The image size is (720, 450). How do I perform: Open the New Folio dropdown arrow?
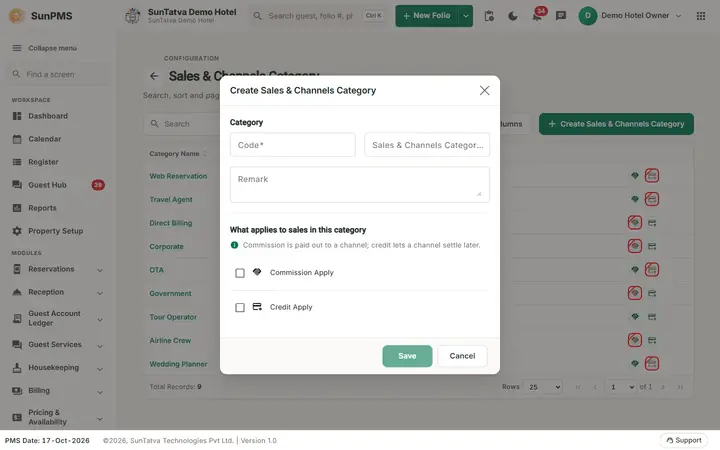[x=466, y=16]
